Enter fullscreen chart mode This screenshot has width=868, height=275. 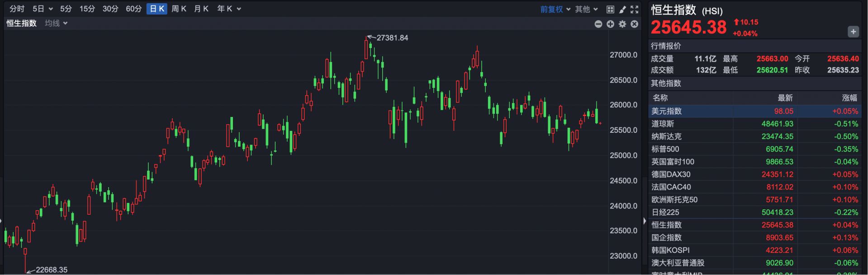click(635, 9)
